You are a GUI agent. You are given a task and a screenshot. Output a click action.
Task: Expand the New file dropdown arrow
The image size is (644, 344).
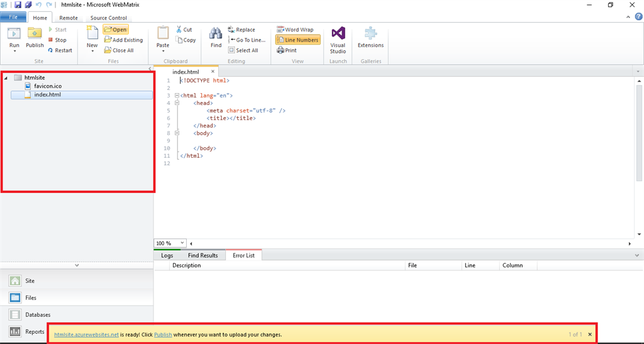(92, 52)
